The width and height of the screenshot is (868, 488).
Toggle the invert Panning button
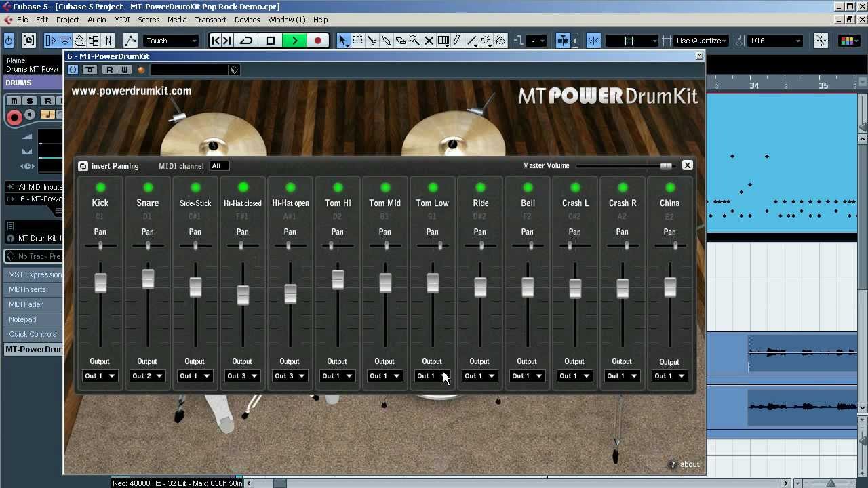pyautogui.click(x=83, y=166)
